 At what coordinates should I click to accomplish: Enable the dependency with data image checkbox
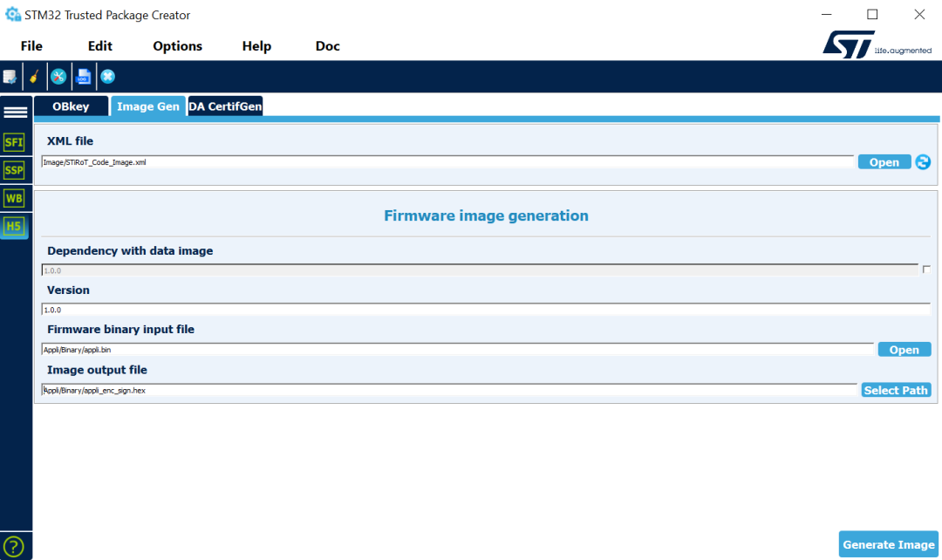tap(926, 270)
